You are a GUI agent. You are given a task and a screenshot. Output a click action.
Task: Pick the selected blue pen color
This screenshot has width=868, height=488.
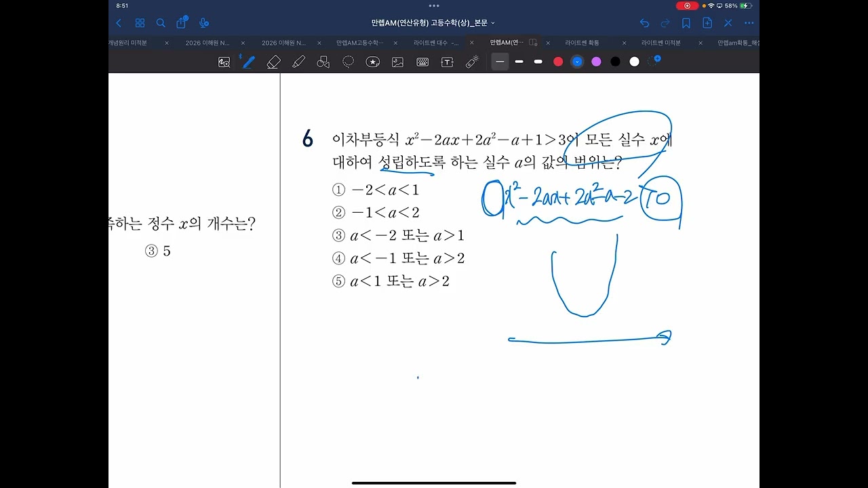click(x=577, y=62)
